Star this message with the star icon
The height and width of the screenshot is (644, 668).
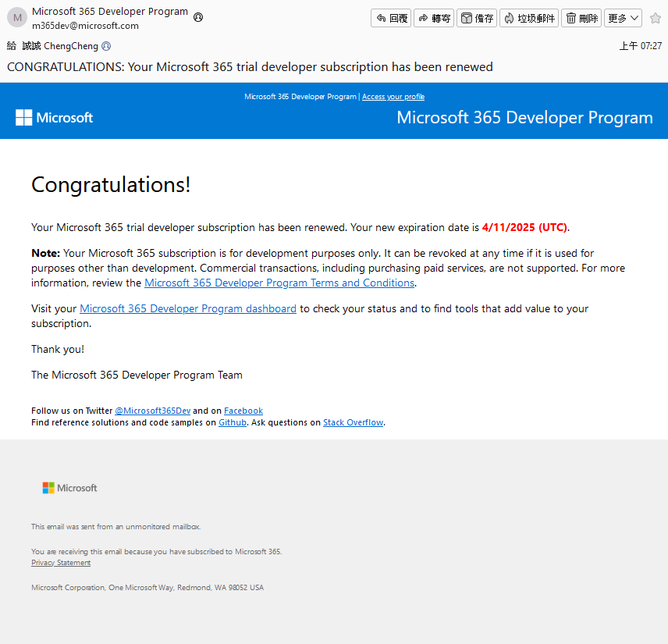point(656,18)
